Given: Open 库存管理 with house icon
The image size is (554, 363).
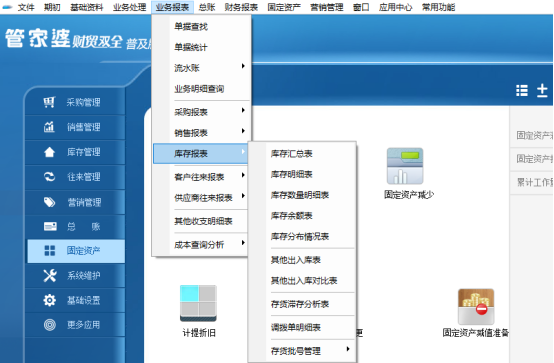Looking at the screenshot, I should [x=75, y=152].
